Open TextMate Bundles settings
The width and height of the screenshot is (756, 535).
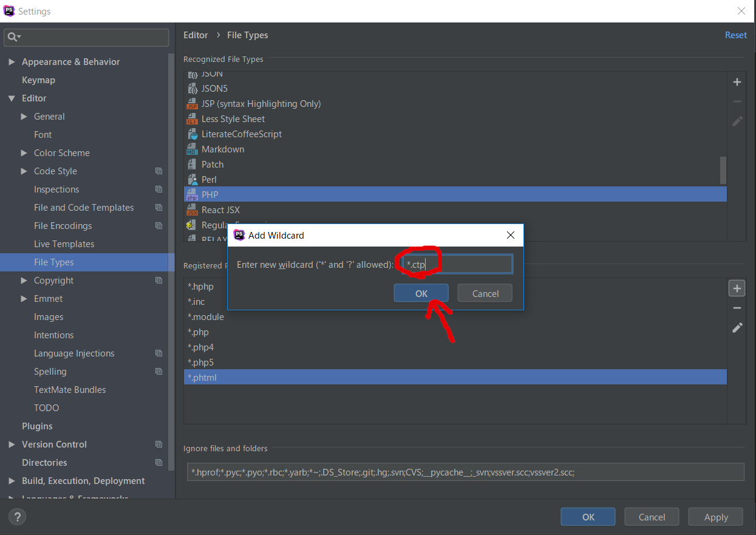tap(70, 390)
